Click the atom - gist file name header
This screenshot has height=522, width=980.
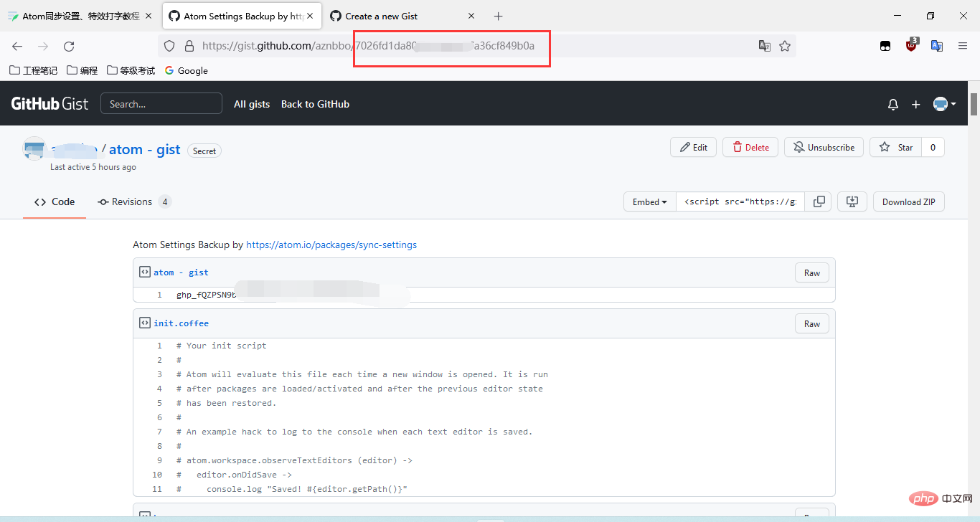click(181, 272)
